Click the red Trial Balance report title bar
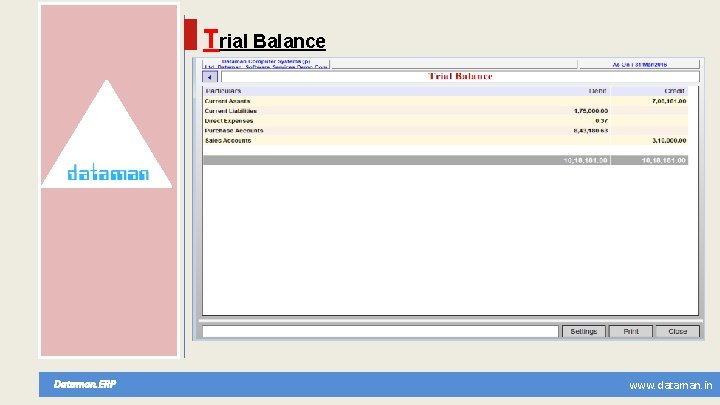Image resolution: width=720 pixels, height=405 pixels. [460, 77]
